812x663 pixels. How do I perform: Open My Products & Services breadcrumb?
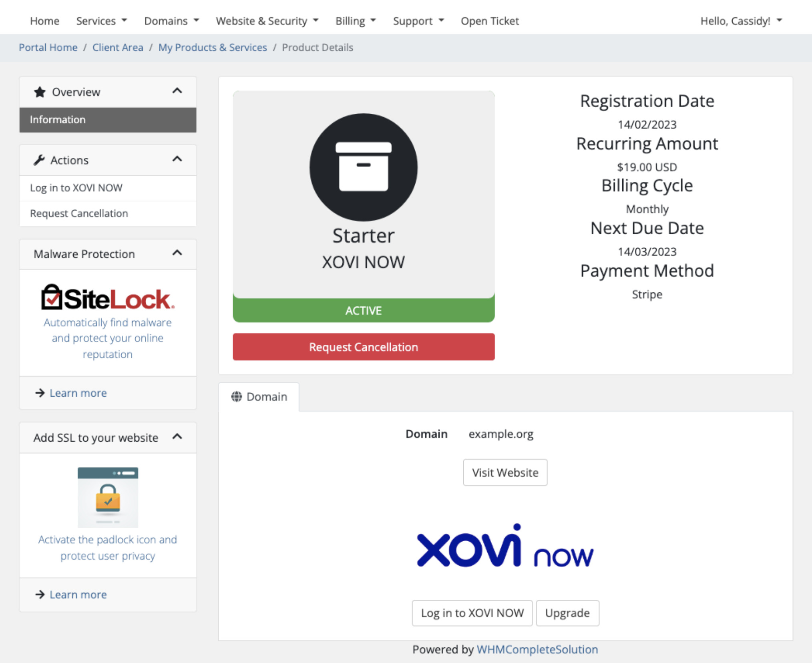[x=213, y=47]
